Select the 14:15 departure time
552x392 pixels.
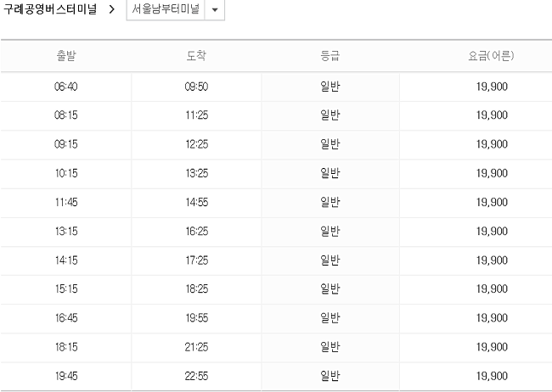(x=66, y=260)
